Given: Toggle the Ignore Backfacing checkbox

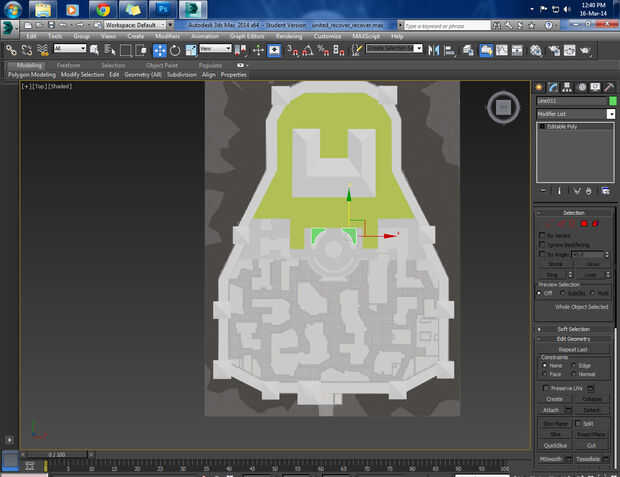Looking at the screenshot, I should [543, 244].
